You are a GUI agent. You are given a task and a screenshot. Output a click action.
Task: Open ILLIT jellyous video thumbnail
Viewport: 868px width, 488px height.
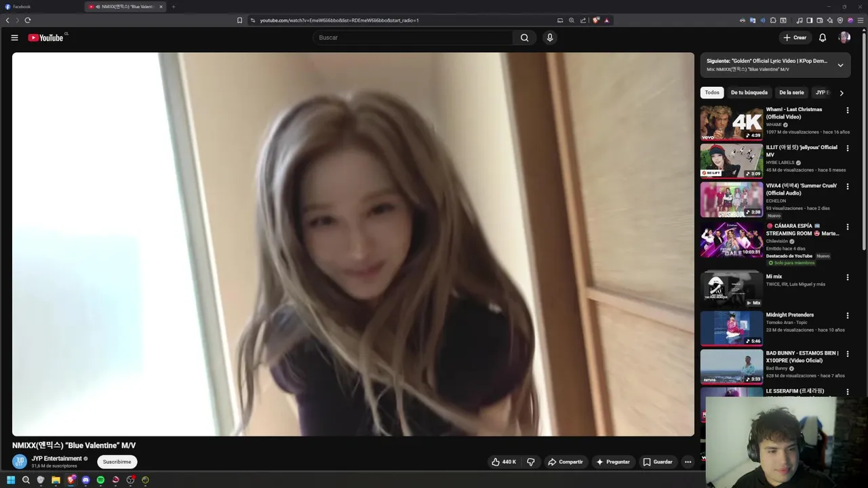click(732, 161)
